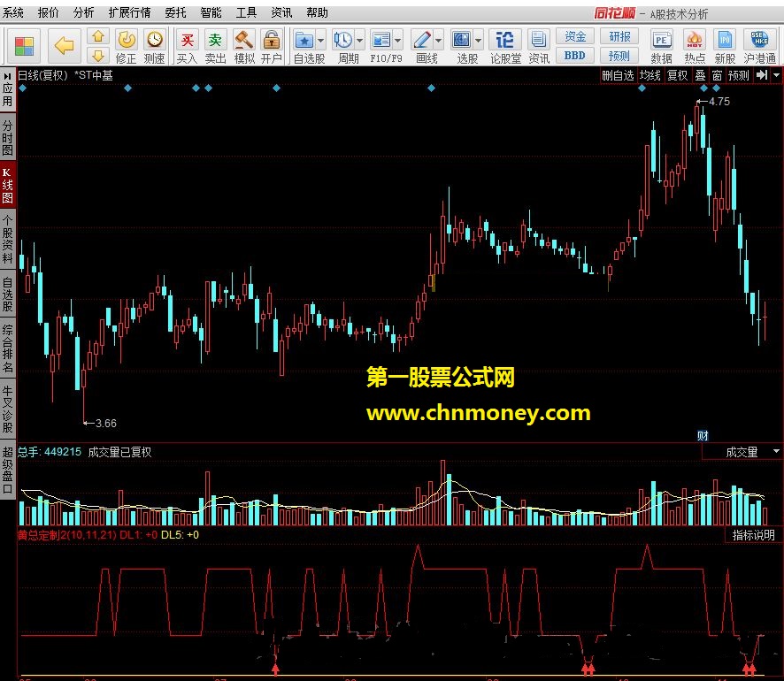
Task: Expand the 选股 dropdown arrow
Action: (479, 40)
